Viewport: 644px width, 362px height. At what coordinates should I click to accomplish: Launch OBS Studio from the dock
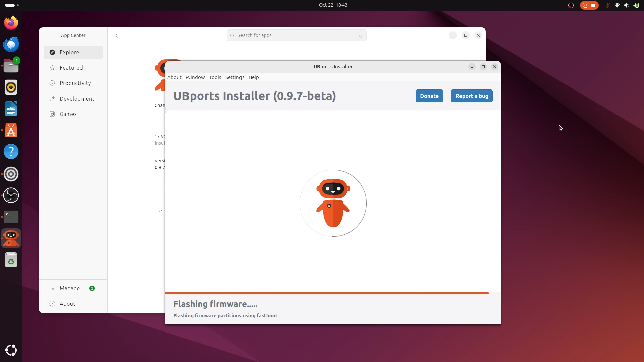(11, 195)
